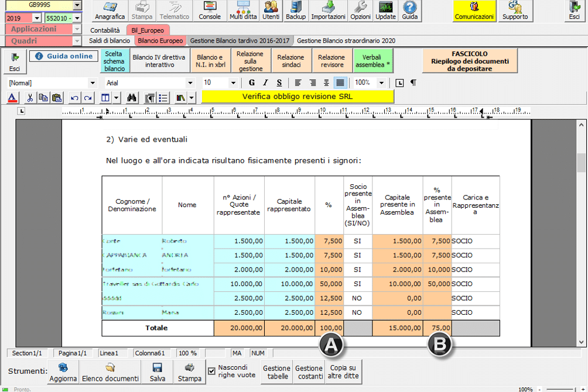Undo the last action
Viewport: 588px width, 392px height.
74,98
